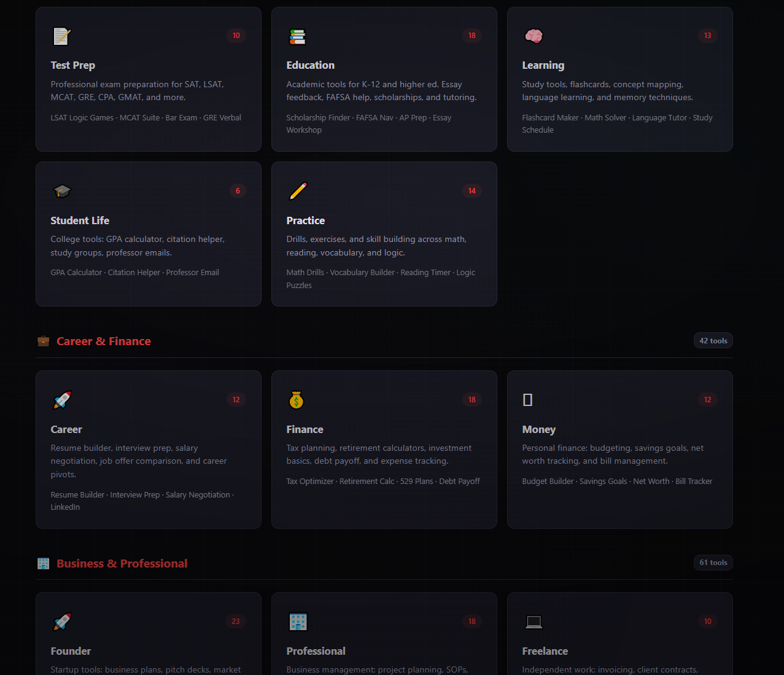Click the 61 tools badge
Image resolution: width=784 pixels, height=675 pixels.
[713, 562]
